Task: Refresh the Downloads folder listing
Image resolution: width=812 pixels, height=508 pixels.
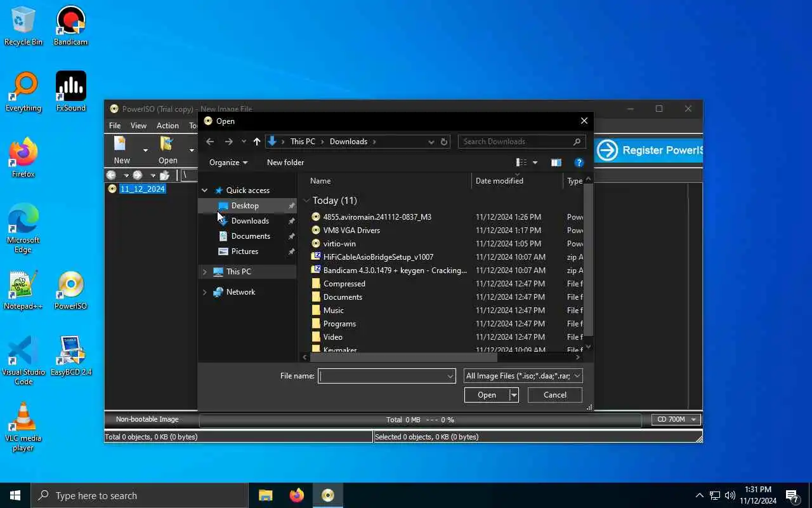Action: pos(444,142)
